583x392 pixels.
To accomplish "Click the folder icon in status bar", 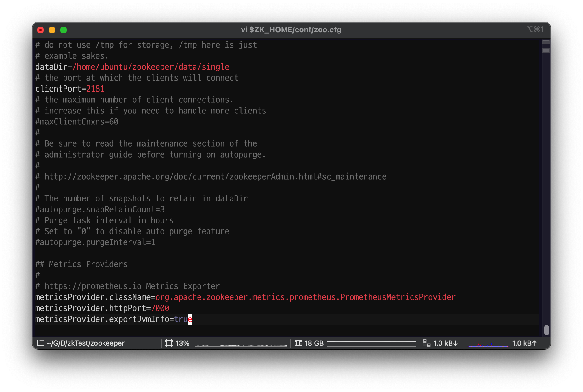I will click(41, 343).
